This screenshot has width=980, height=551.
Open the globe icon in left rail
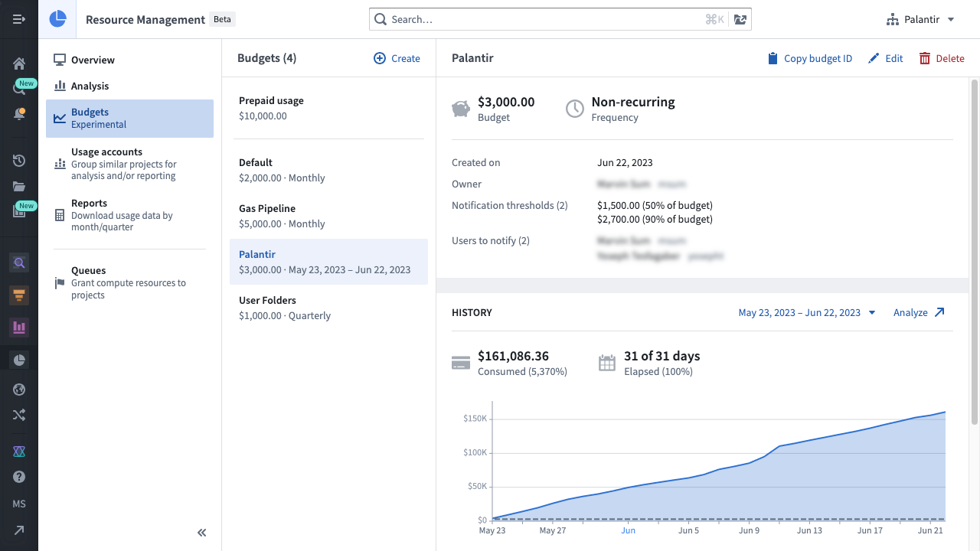(x=19, y=390)
